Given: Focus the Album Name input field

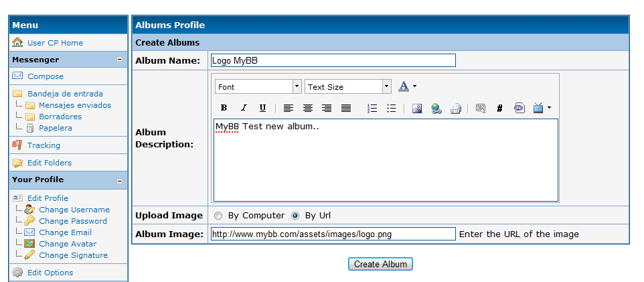Looking at the screenshot, I should coord(333,60).
